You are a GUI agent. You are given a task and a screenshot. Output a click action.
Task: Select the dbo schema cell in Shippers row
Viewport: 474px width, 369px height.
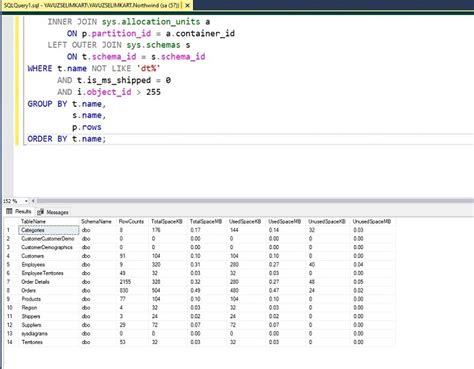click(x=98, y=316)
